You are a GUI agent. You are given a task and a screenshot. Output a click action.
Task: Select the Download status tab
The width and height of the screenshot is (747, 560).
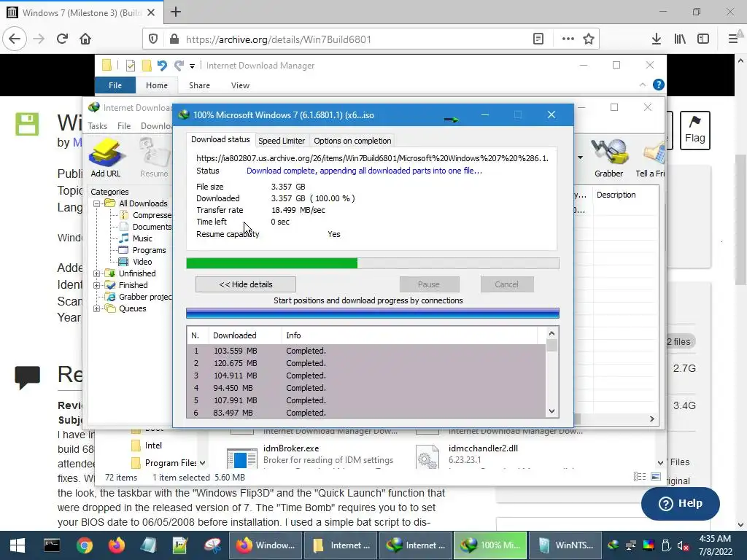[x=220, y=139]
